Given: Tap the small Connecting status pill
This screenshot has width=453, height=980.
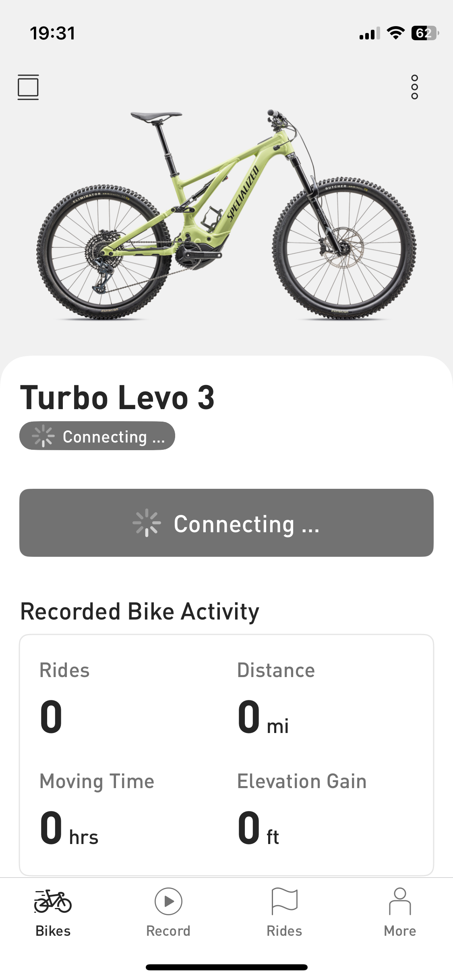Looking at the screenshot, I should coord(97,436).
